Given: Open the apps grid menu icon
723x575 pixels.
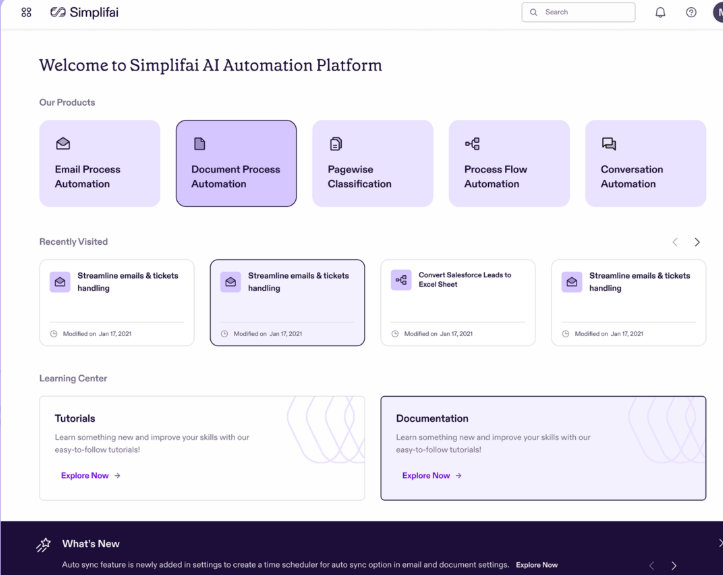Looking at the screenshot, I should [26, 12].
